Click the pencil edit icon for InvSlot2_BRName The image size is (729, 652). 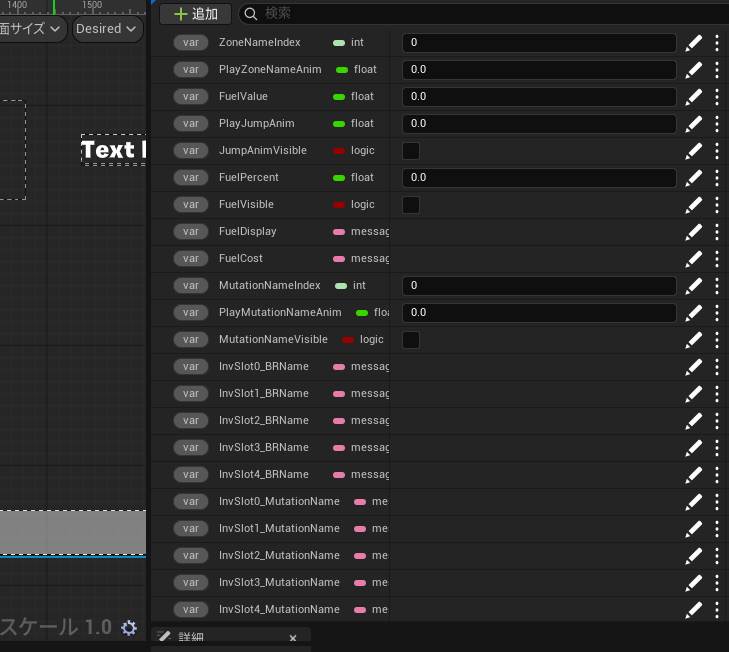click(694, 420)
